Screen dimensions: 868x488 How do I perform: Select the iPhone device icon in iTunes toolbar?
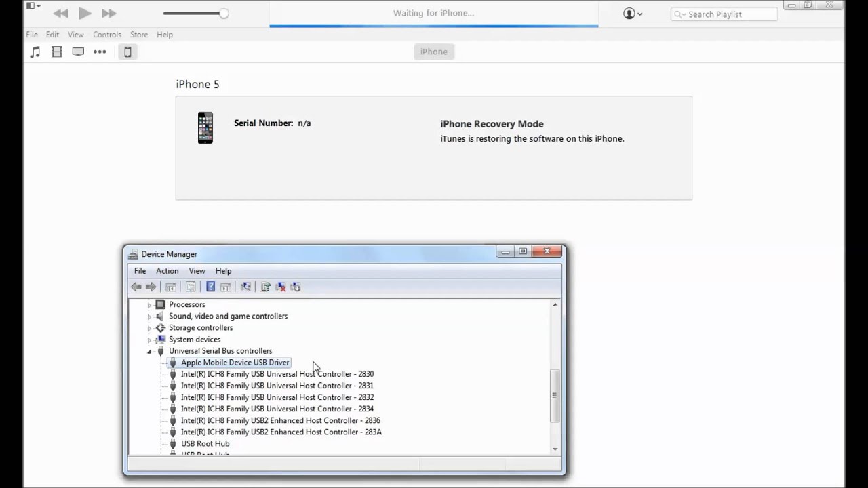point(127,52)
